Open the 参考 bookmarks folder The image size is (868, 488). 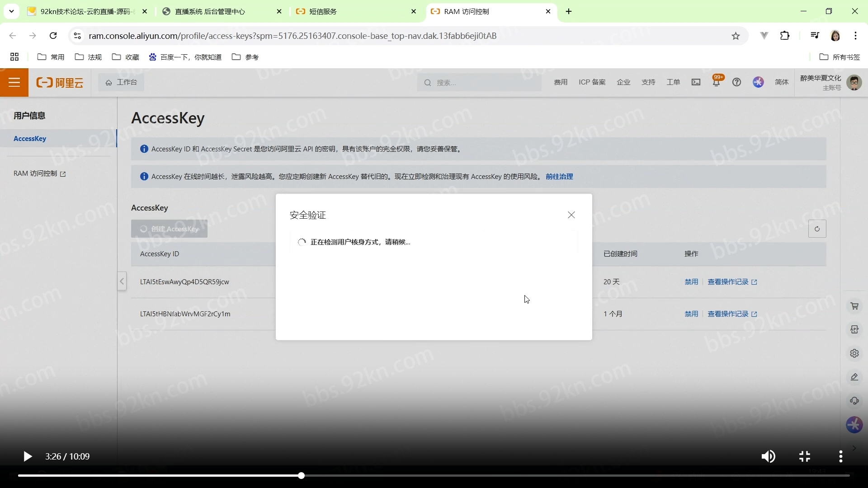coord(245,57)
